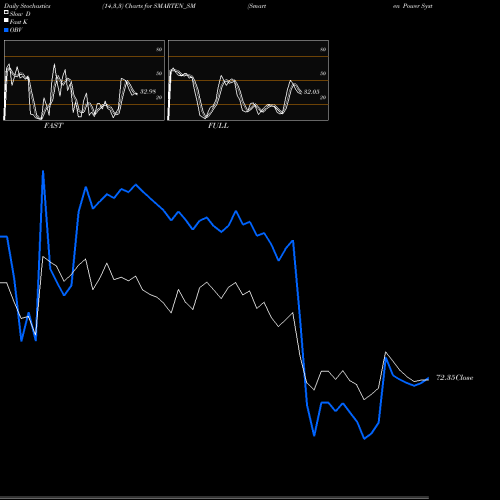Screen dimensions: 500x500
Task: Click the 'FULL' chart label
Action: click(x=218, y=126)
